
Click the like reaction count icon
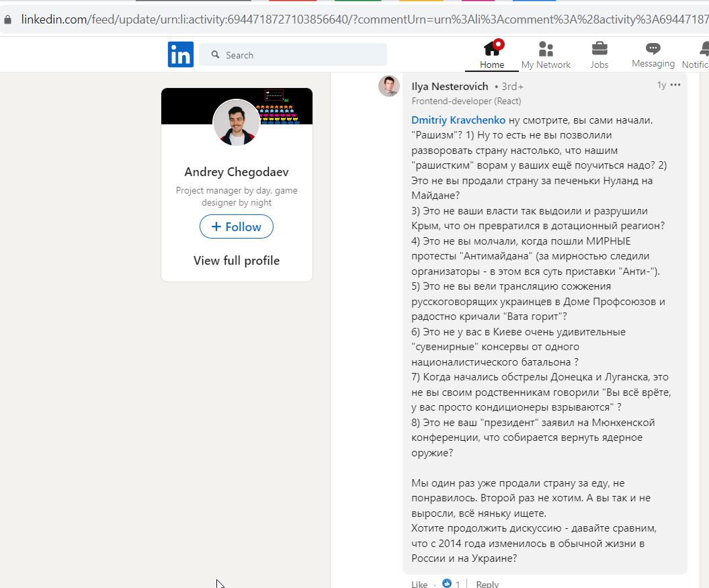[x=447, y=583]
